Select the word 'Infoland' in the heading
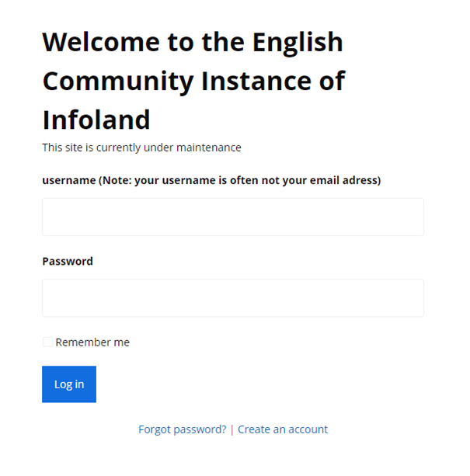470x476 pixels. click(x=96, y=120)
